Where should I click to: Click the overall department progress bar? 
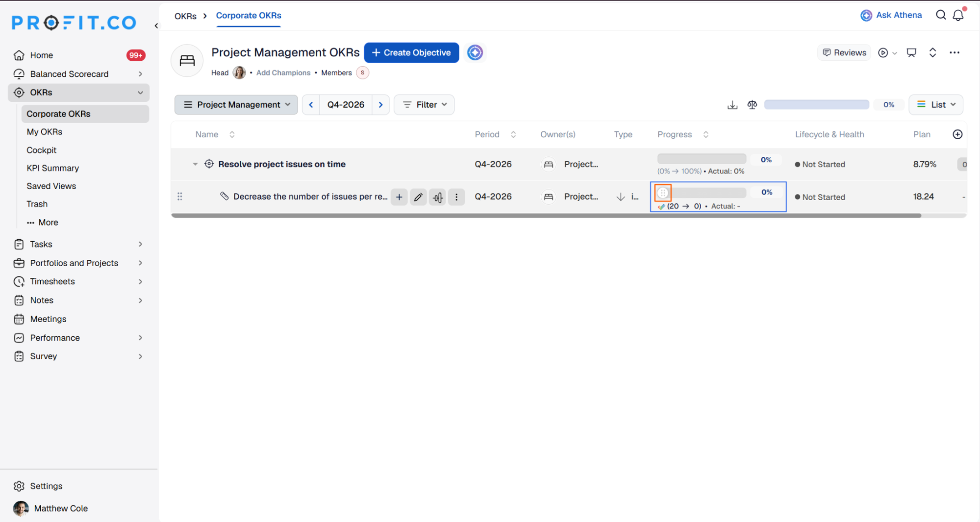pos(816,105)
